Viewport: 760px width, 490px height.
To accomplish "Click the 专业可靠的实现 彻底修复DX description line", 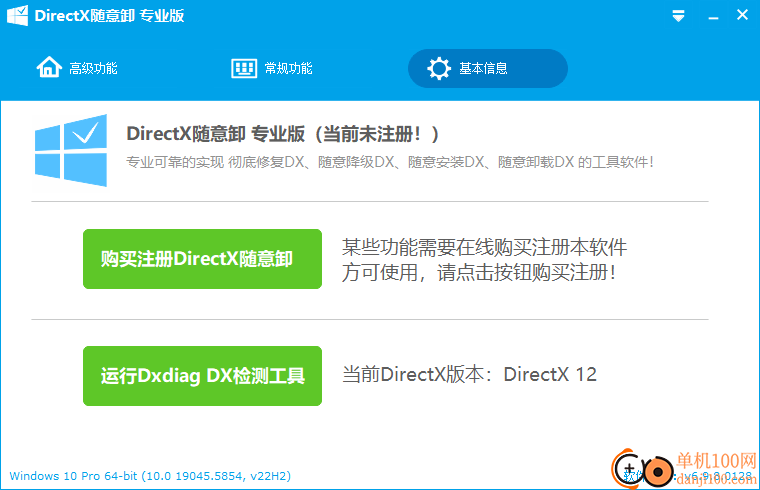I will (x=390, y=162).
